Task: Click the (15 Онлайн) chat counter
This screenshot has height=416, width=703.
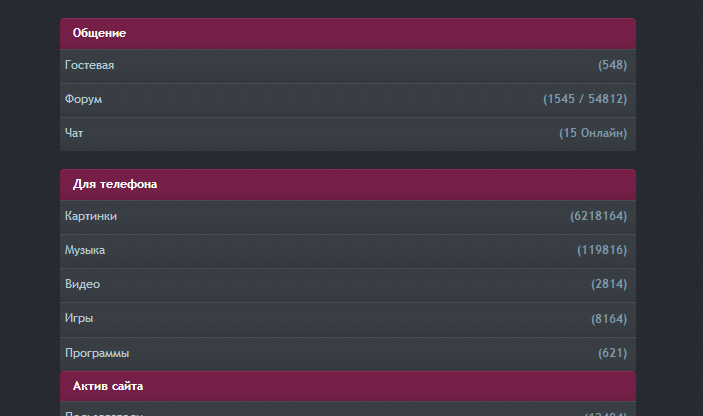Action: pos(593,133)
